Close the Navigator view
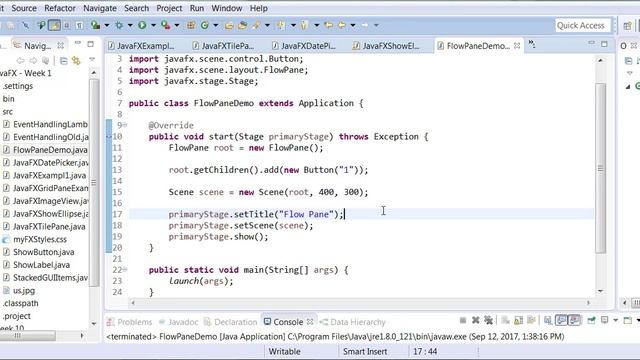The image size is (640, 360). pyautogui.click(x=60, y=45)
